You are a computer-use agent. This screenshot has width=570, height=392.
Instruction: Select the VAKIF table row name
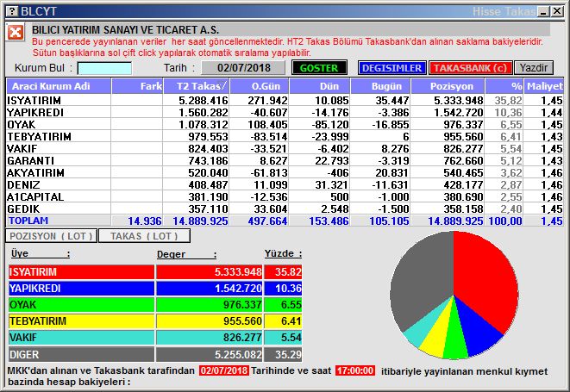coord(22,148)
